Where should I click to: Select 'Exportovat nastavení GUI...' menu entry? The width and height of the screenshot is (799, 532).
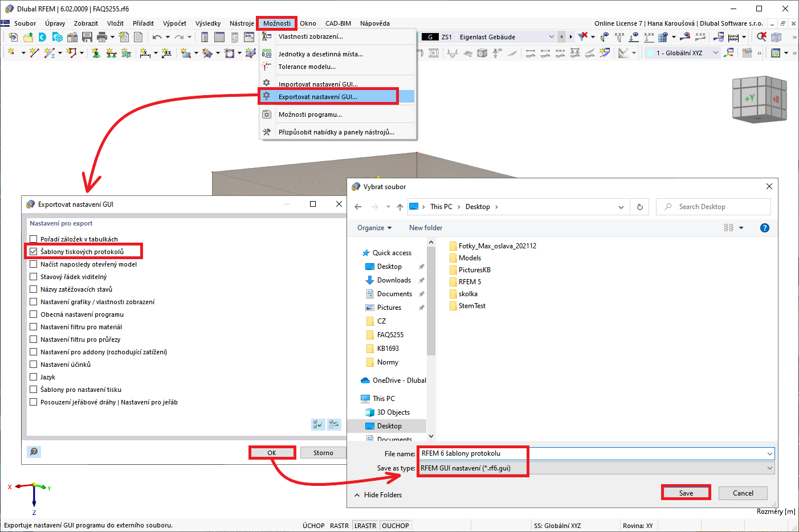[337, 97]
